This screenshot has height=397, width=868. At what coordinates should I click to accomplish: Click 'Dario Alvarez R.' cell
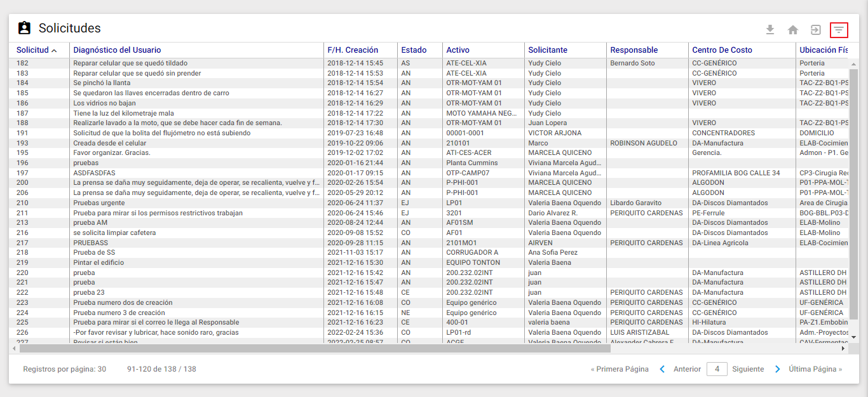click(x=553, y=213)
